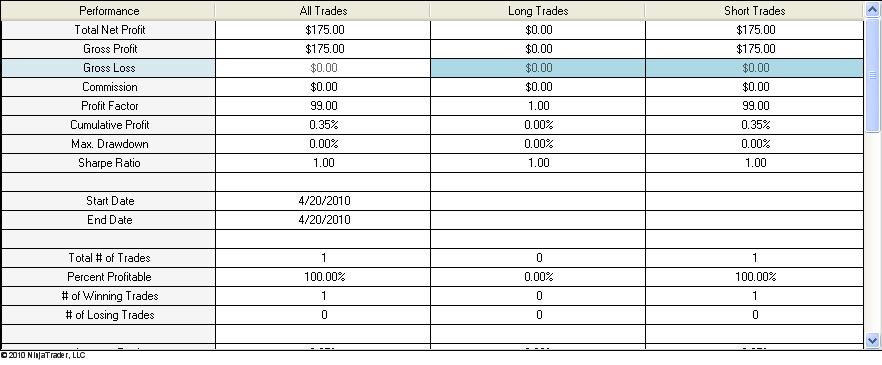
Task: Select the Sharpe Ratio row label
Action: [109, 163]
